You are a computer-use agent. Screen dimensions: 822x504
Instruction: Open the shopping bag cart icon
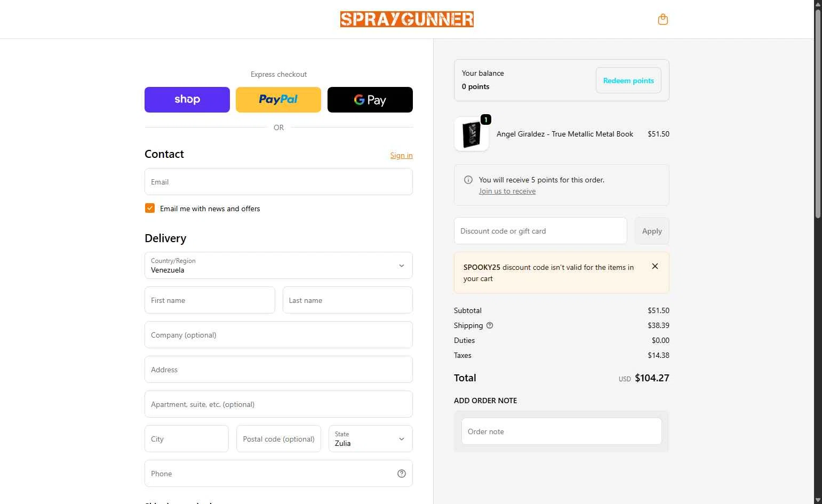click(663, 19)
